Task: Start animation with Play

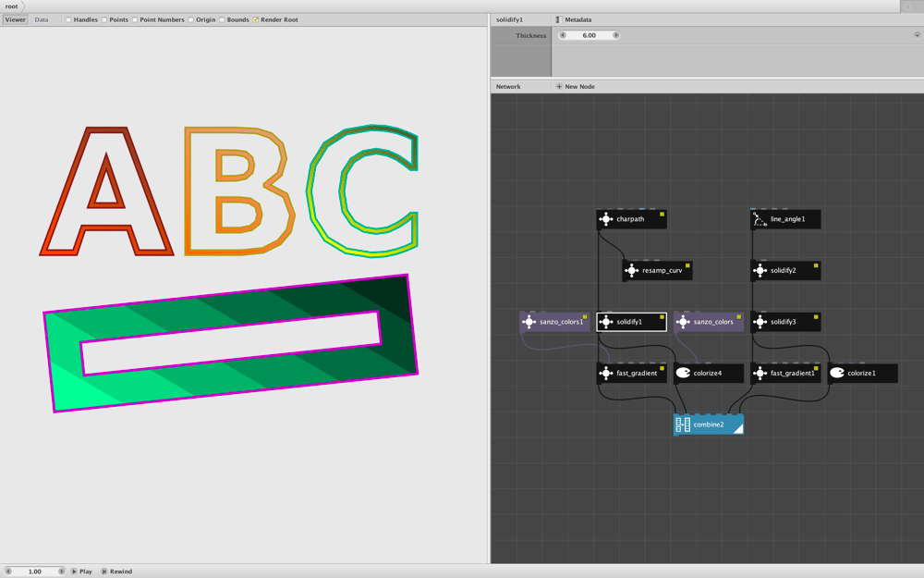Action: pos(81,572)
